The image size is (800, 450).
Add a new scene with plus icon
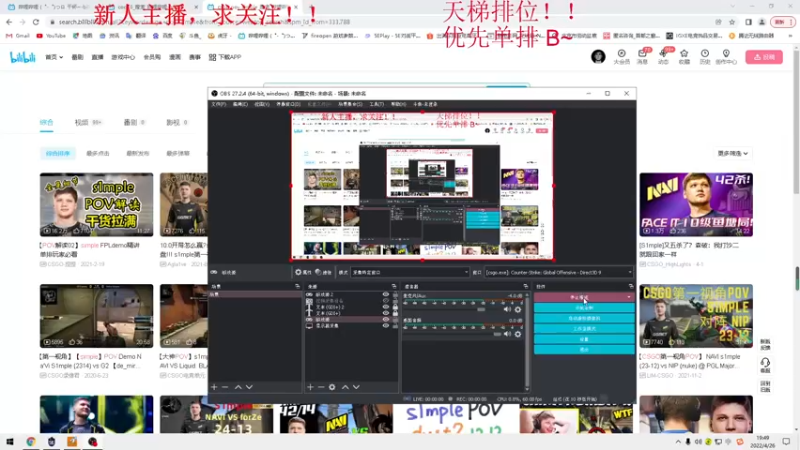214,387
